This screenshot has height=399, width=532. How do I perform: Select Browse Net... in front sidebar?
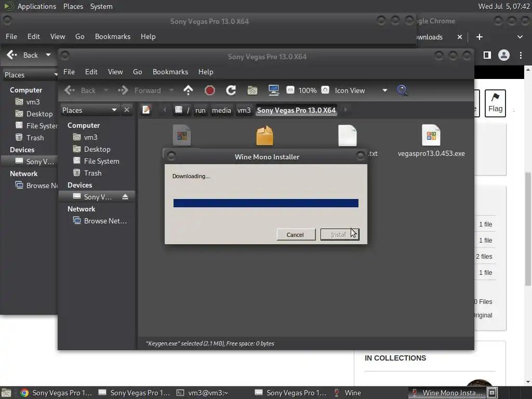click(x=105, y=221)
